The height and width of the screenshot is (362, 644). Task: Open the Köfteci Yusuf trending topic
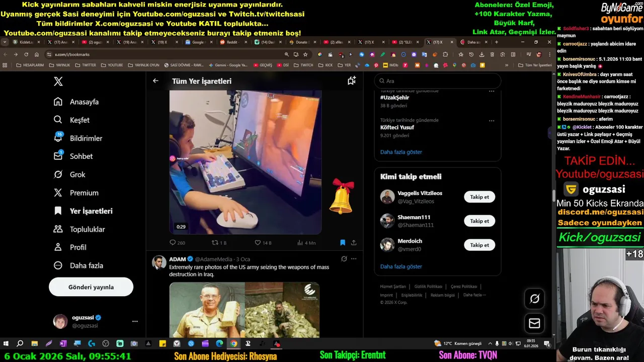(397, 128)
